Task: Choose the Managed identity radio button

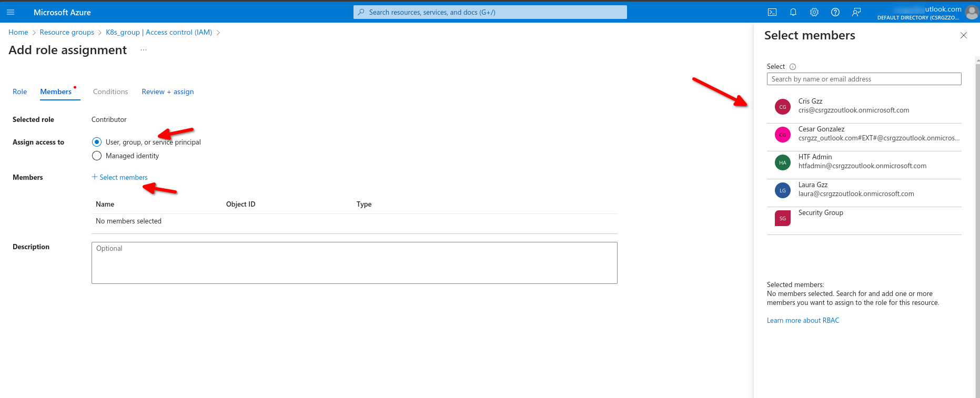Action: pos(97,156)
